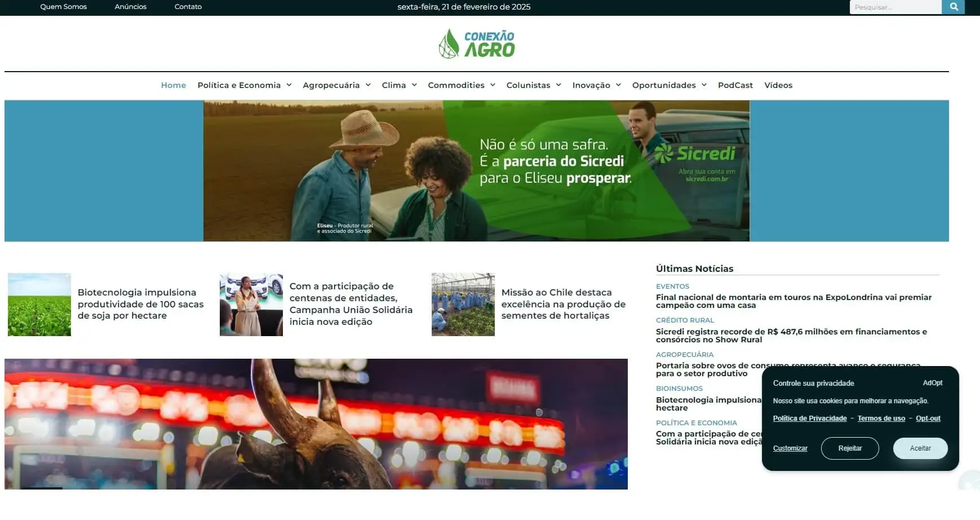The image size is (980, 520).
Task: Expand the Commodities dropdown chevron
Action: pyautogui.click(x=493, y=85)
